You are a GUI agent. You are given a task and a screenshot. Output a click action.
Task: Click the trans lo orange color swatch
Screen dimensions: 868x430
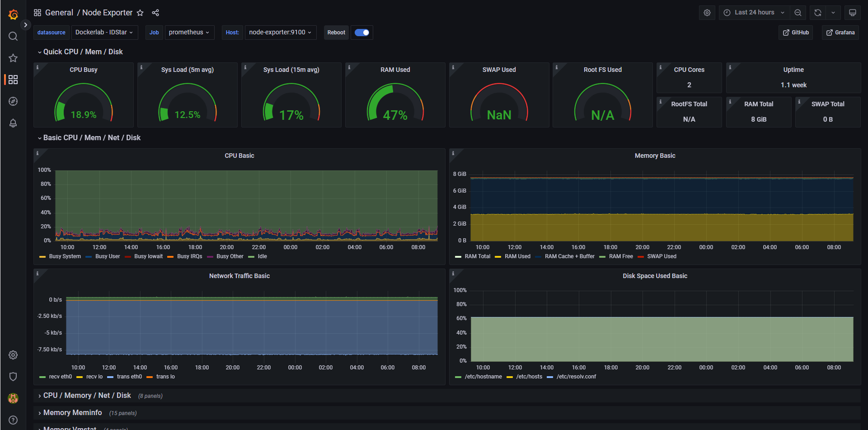pyautogui.click(x=150, y=377)
